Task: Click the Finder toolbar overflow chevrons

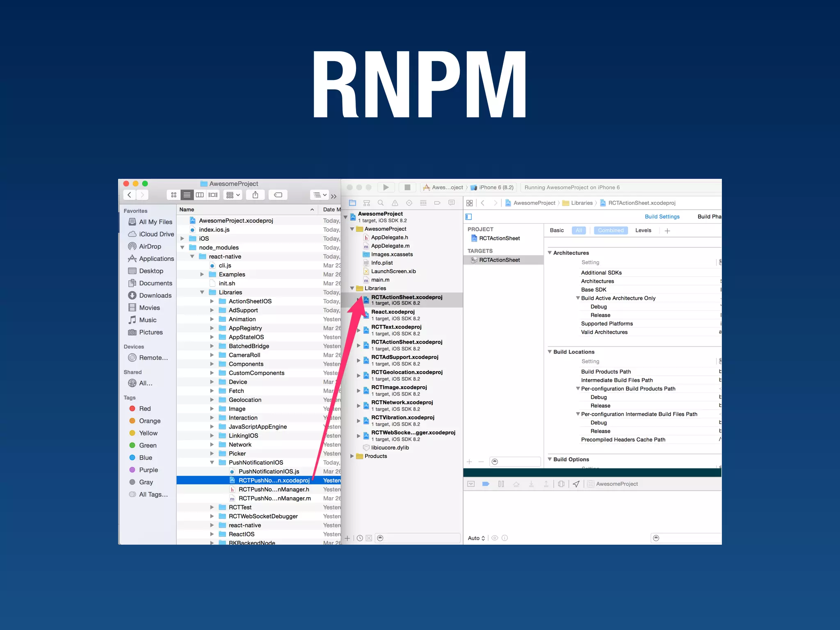Action: click(x=334, y=196)
